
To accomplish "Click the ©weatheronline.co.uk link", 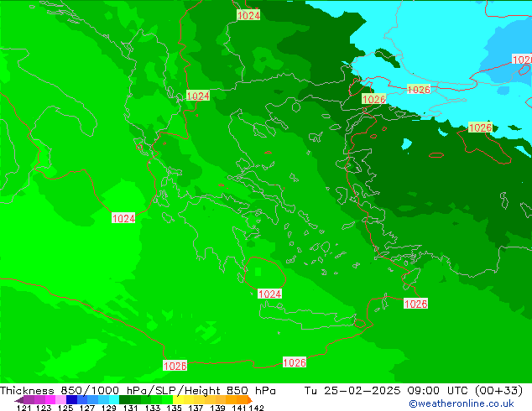I will point(462,403).
